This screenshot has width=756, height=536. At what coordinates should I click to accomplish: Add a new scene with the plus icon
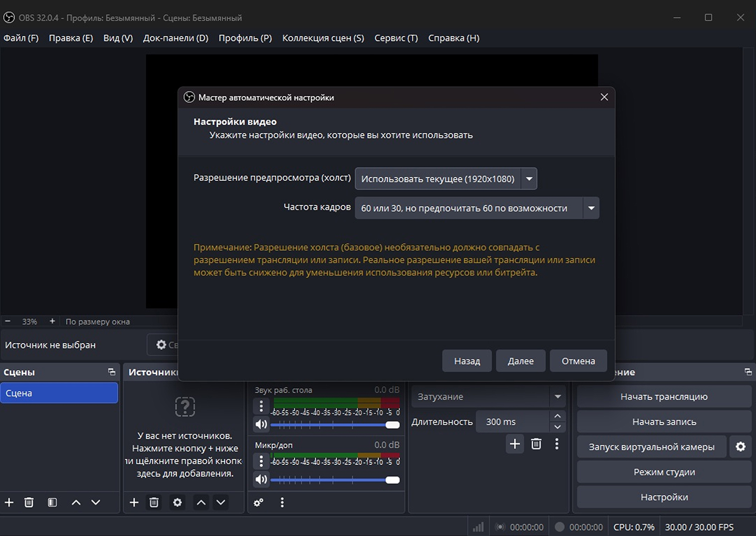9,502
